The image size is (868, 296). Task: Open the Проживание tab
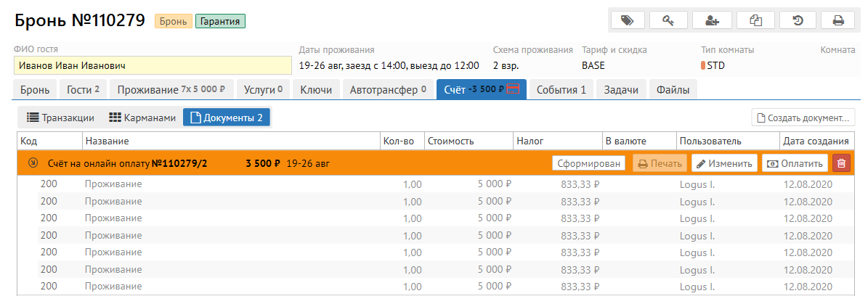[171, 90]
